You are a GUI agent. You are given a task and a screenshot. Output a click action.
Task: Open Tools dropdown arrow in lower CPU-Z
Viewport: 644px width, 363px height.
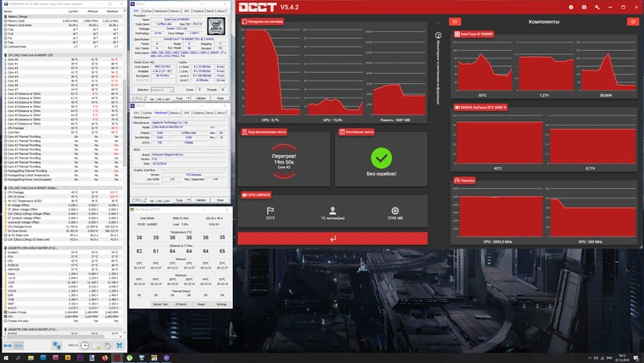pyautogui.click(x=188, y=200)
